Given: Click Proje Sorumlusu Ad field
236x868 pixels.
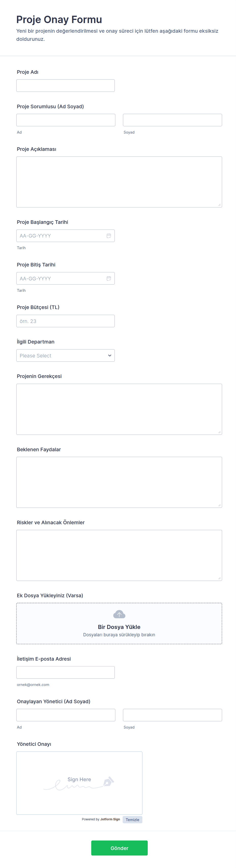Looking at the screenshot, I should (66, 120).
